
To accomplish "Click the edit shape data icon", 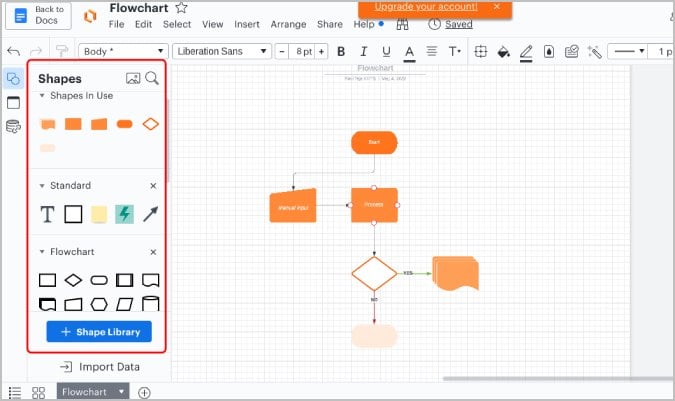I will (x=571, y=52).
